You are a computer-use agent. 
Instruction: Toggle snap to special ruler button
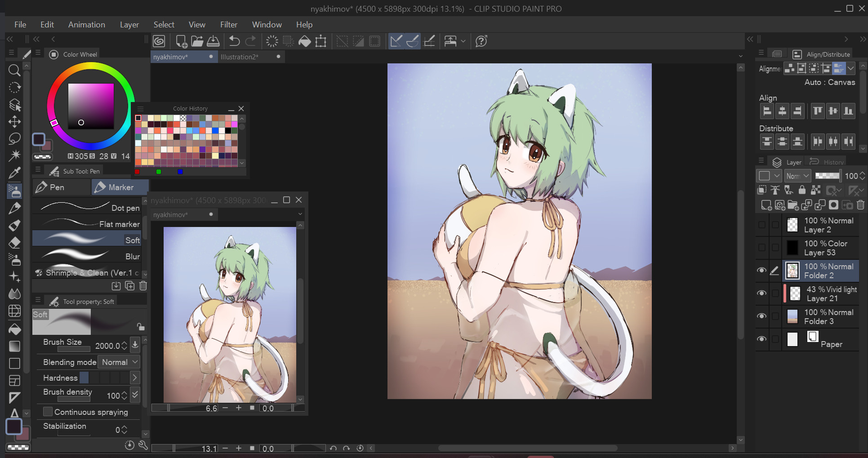[x=412, y=41]
